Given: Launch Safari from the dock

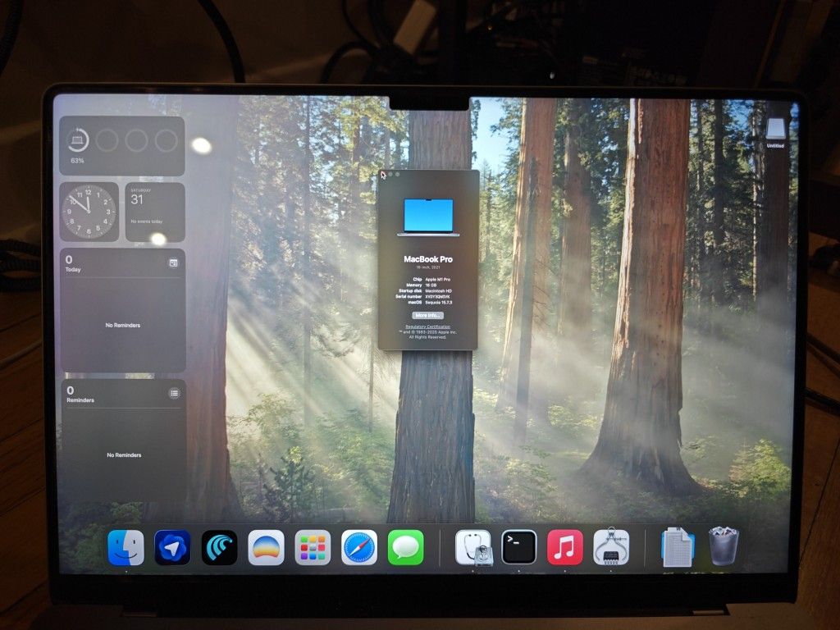Looking at the screenshot, I should pos(359,547).
